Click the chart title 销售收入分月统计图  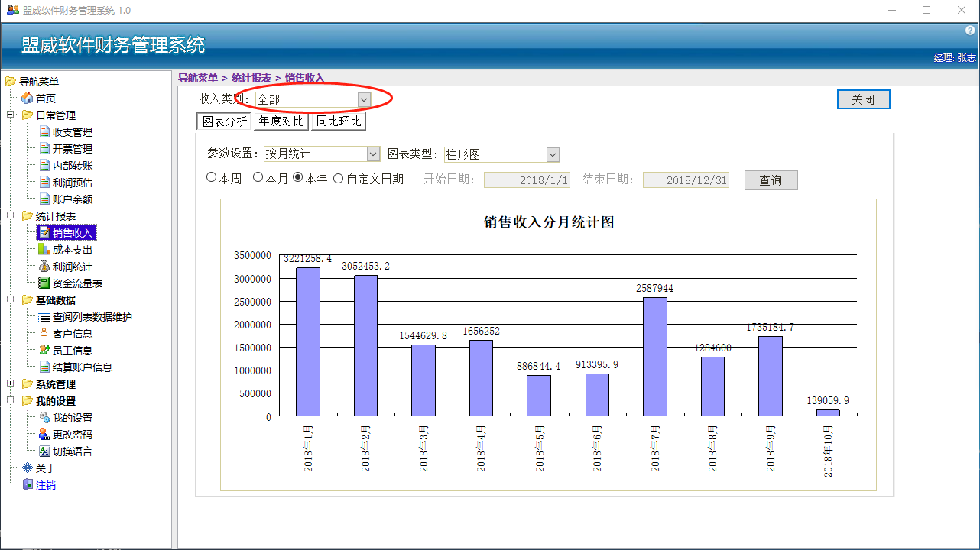[x=549, y=222]
